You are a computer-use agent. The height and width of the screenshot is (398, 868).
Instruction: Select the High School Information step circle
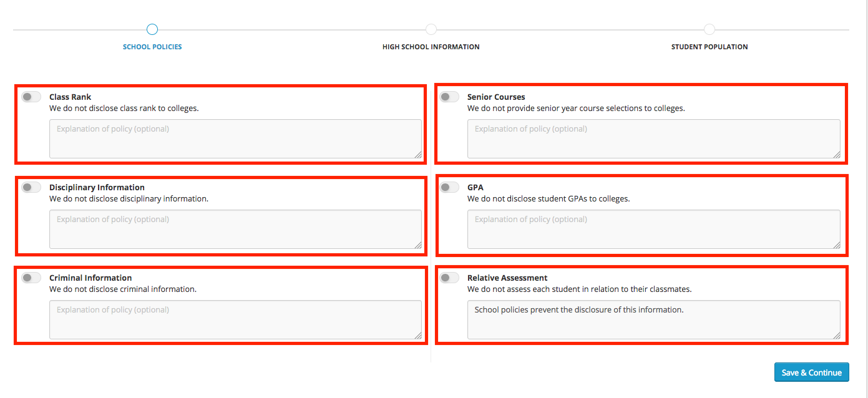pos(431,29)
